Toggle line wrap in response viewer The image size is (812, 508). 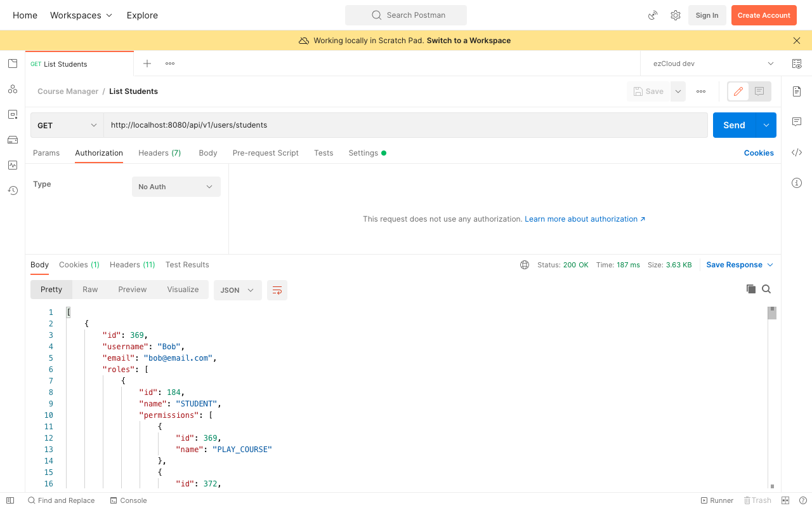277,290
